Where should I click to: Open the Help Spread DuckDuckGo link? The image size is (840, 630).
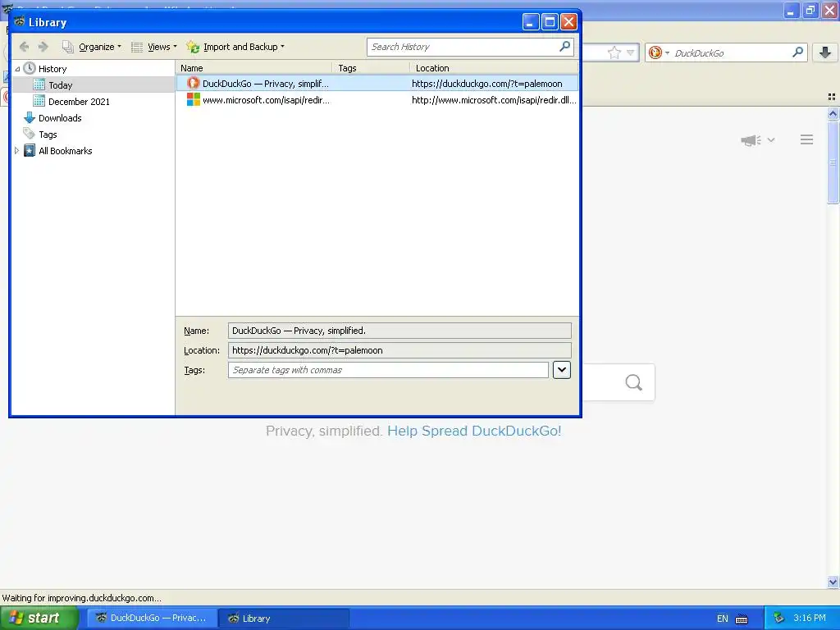pyautogui.click(x=474, y=431)
